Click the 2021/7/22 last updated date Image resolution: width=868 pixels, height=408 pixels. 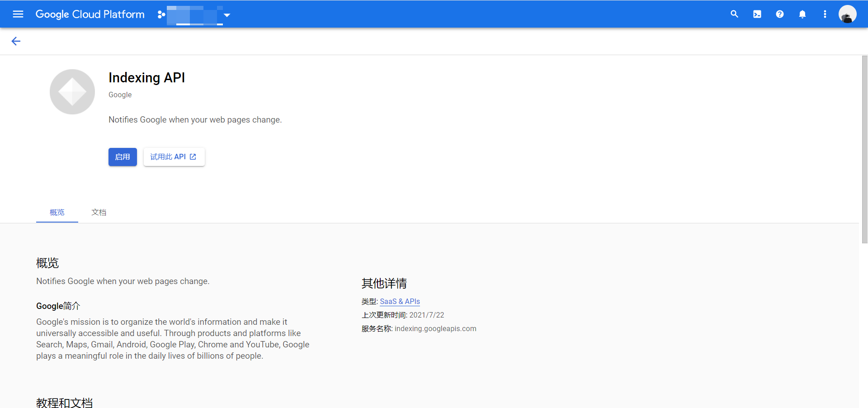[427, 315]
